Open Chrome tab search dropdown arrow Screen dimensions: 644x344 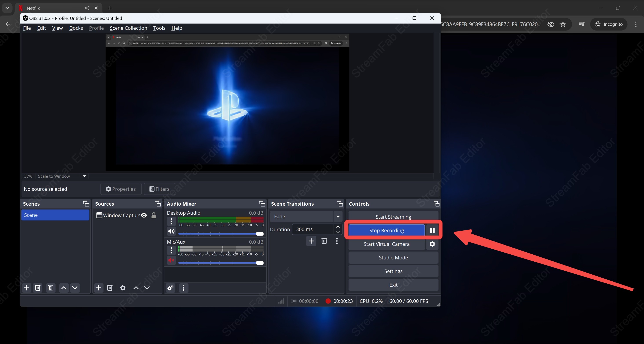click(x=7, y=8)
